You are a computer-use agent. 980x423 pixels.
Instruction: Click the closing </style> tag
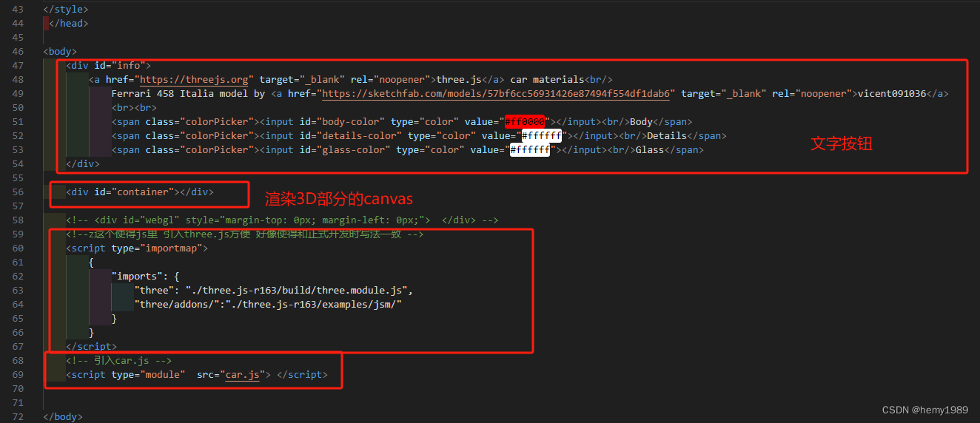click(66, 9)
